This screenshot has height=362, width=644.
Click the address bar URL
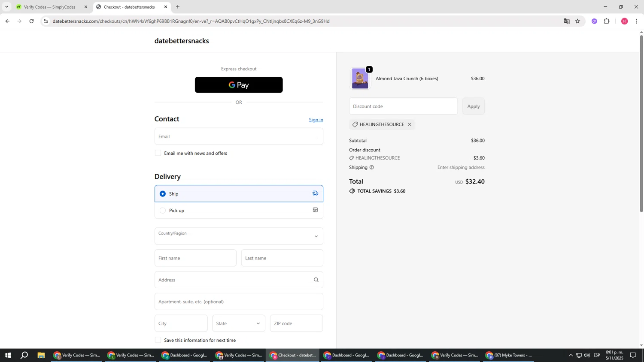(x=191, y=21)
